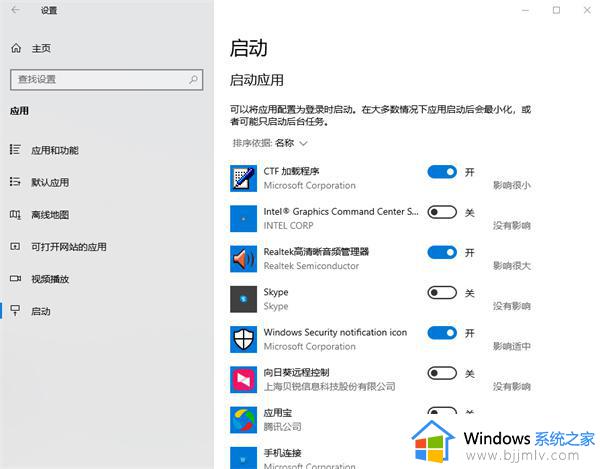Click the 应用宝 label
600x469 pixels.
tap(278, 413)
